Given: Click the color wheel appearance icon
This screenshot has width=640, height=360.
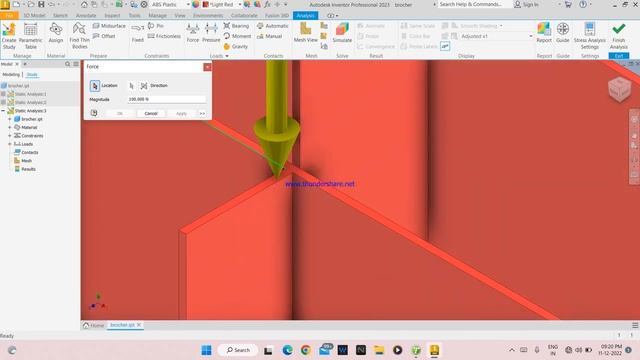Looking at the screenshot, I should [196, 4].
